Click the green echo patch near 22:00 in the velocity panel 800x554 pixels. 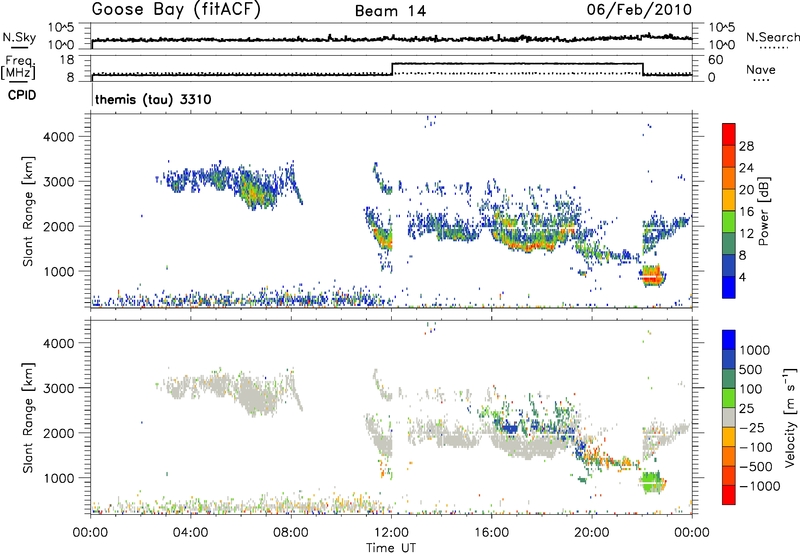click(652, 482)
